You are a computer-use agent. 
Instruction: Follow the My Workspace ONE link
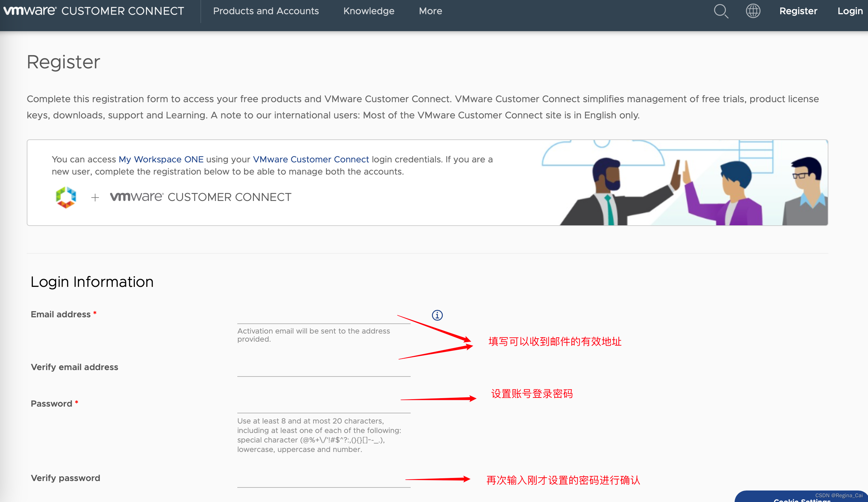(161, 159)
